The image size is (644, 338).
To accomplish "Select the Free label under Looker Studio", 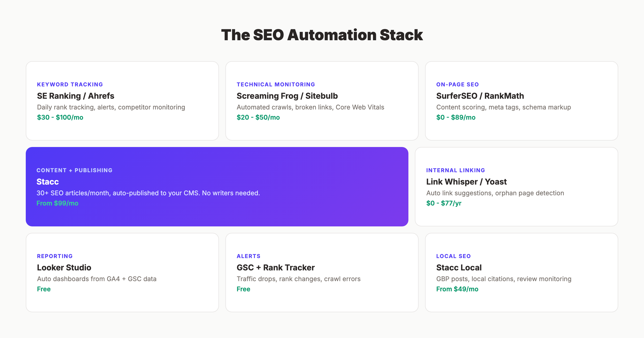I will click(x=44, y=289).
